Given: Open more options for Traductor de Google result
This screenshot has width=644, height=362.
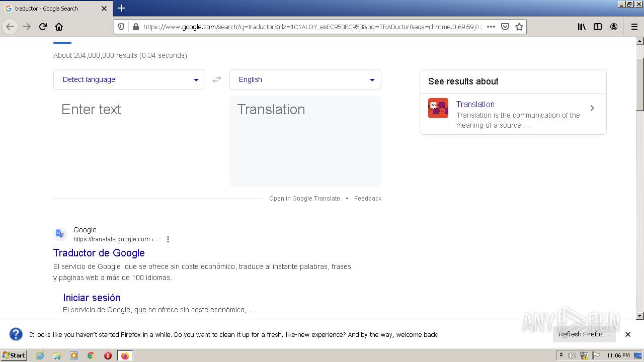Looking at the screenshot, I should tap(168, 239).
